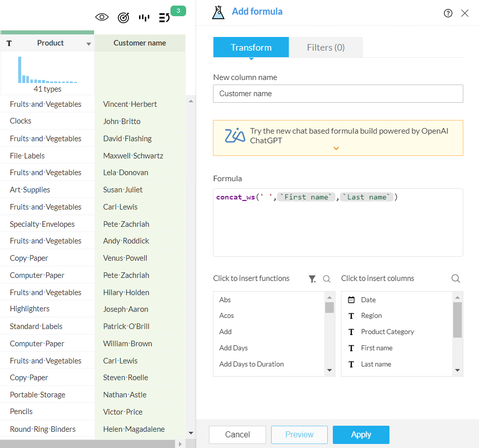
Task: Insert the Abs function
Action: tap(225, 300)
